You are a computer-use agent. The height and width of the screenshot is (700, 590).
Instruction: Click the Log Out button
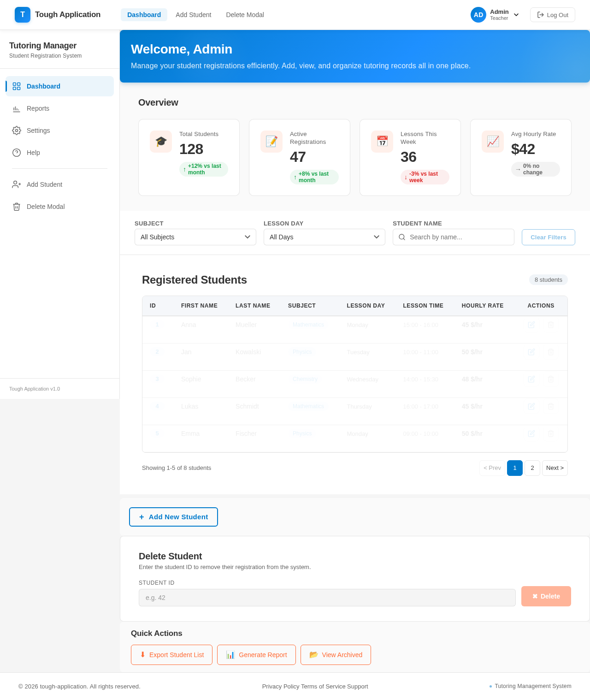(x=553, y=15)
